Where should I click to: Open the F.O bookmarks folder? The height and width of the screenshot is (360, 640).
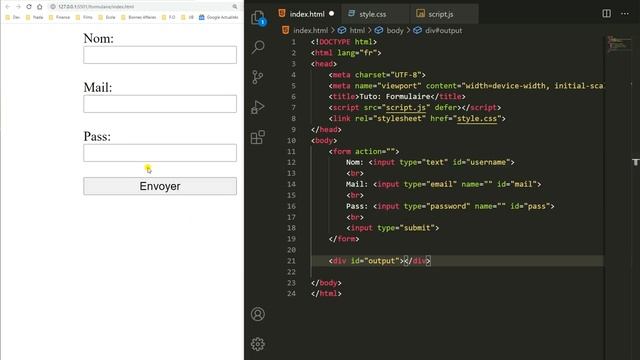[169, 17]
